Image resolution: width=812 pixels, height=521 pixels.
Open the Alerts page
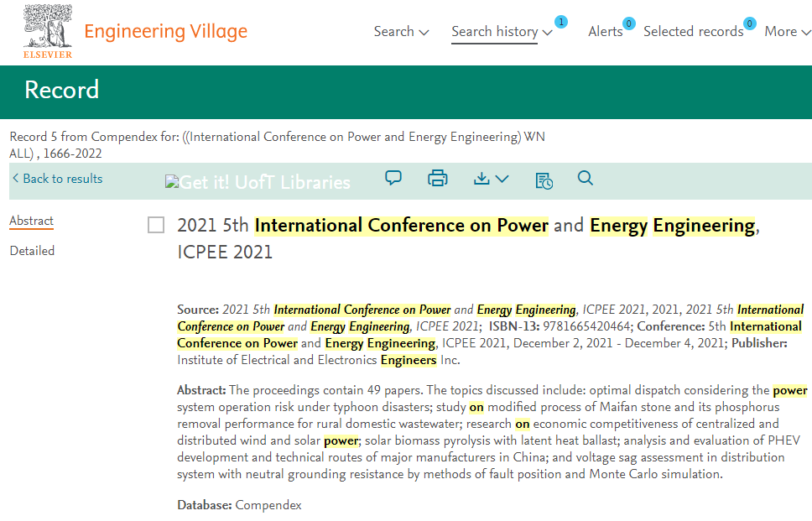coord(605,32)
